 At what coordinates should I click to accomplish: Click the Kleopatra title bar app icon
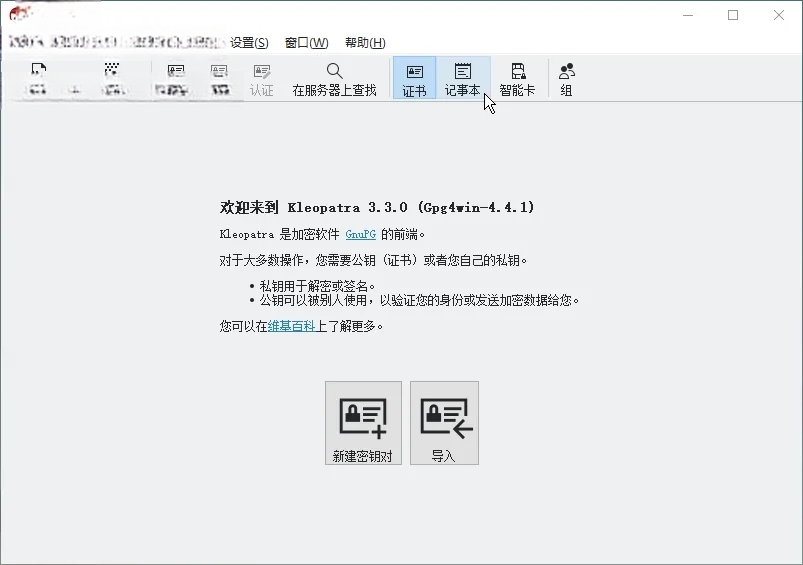18,14
